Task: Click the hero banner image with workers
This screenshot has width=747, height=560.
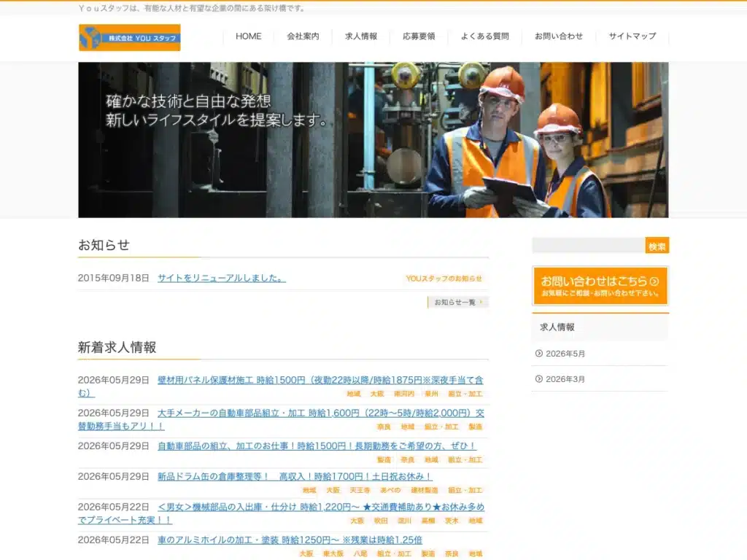Action: pyautogui.click(x=373, y=140)
